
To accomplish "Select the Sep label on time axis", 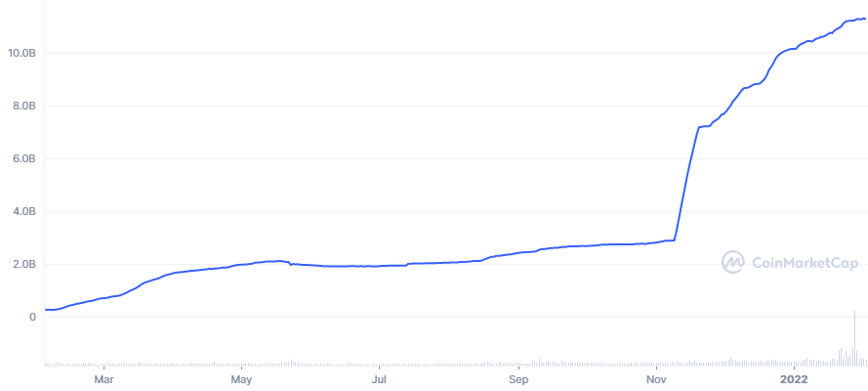I will (x=518, y=380).
